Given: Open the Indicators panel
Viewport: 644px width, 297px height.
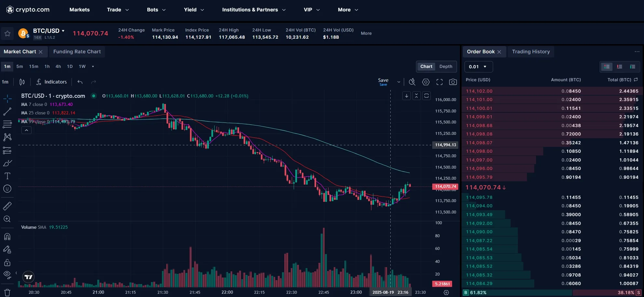Looking at the screenshot, I should (51, 82).
